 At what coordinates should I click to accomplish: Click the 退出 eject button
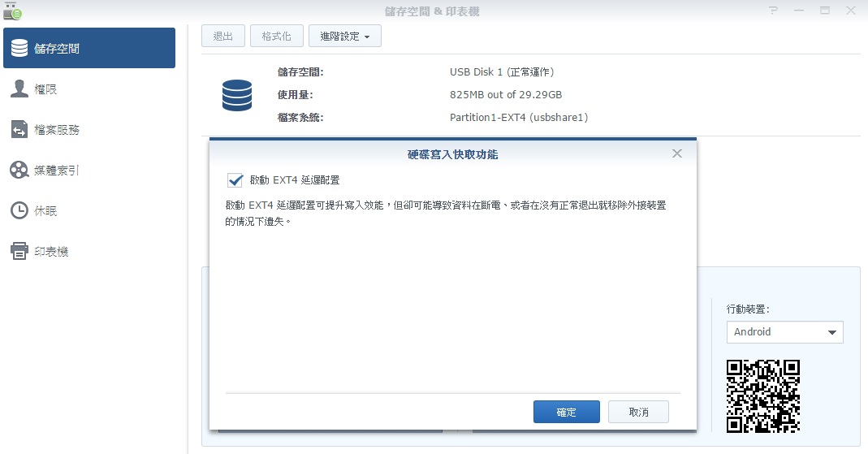coord(223,36)
